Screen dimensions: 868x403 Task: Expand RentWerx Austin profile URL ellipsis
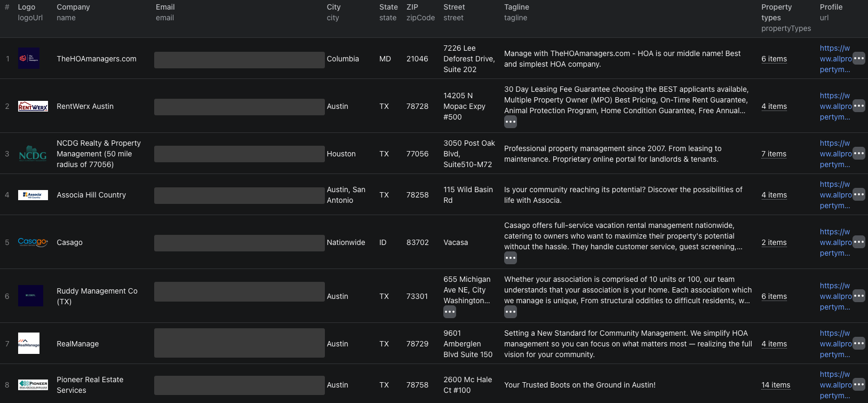(859, 106)
